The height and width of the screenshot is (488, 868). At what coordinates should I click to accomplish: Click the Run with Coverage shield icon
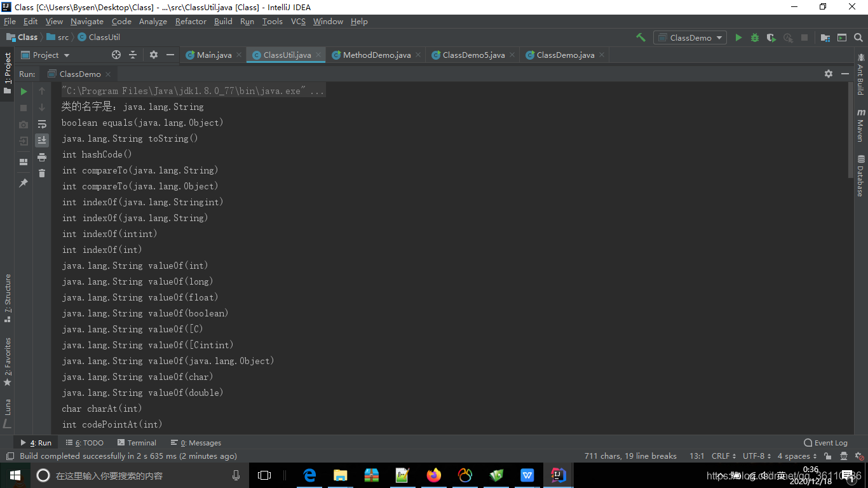click(x=771, y=37)
